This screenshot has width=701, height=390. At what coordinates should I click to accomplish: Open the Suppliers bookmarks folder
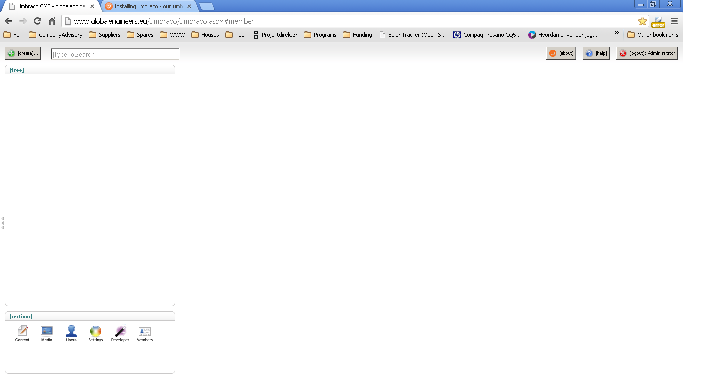click(105, 34)
